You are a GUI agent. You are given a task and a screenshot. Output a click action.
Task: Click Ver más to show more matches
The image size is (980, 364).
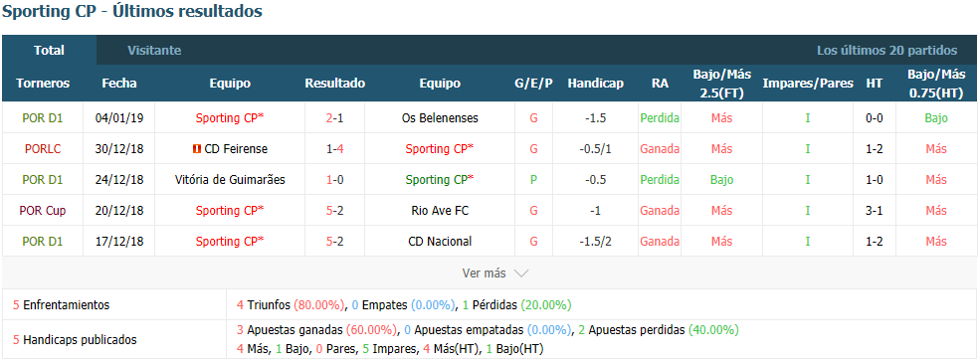[x=484, y=273]
